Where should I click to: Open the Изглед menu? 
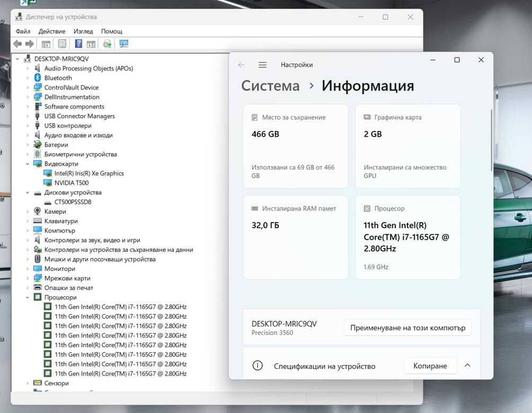[83, 31]
